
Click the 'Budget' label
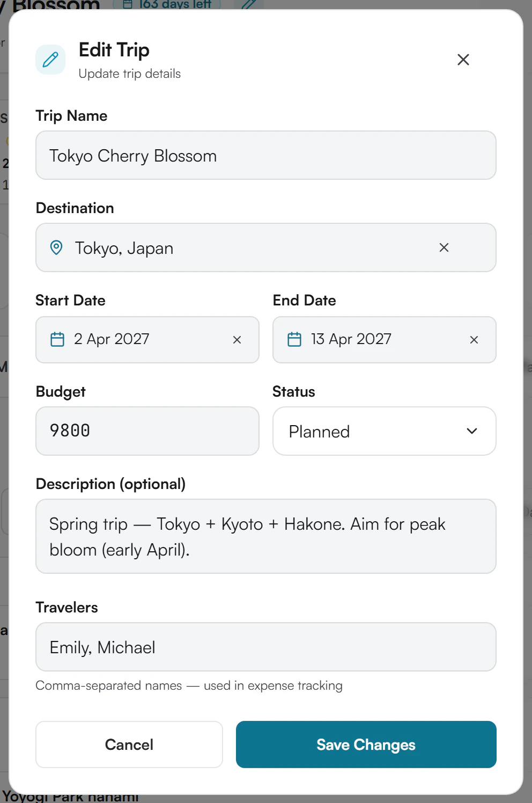[x=61, y=392]
